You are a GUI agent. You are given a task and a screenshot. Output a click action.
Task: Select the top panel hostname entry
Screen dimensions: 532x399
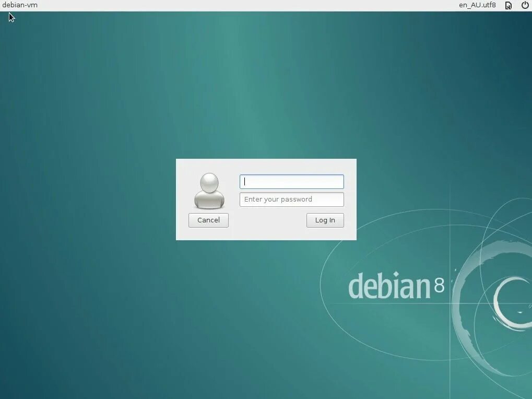(x=20, y=5)
